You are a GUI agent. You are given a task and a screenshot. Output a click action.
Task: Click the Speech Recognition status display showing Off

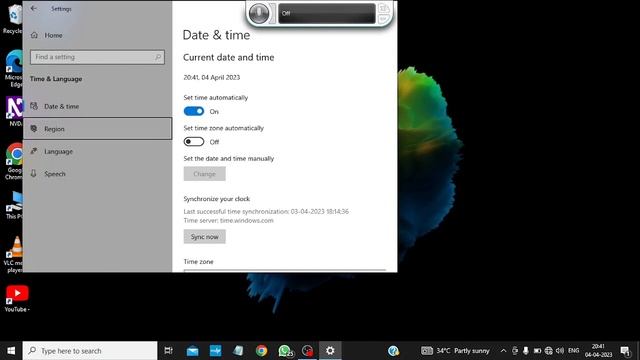coord(327,13)
